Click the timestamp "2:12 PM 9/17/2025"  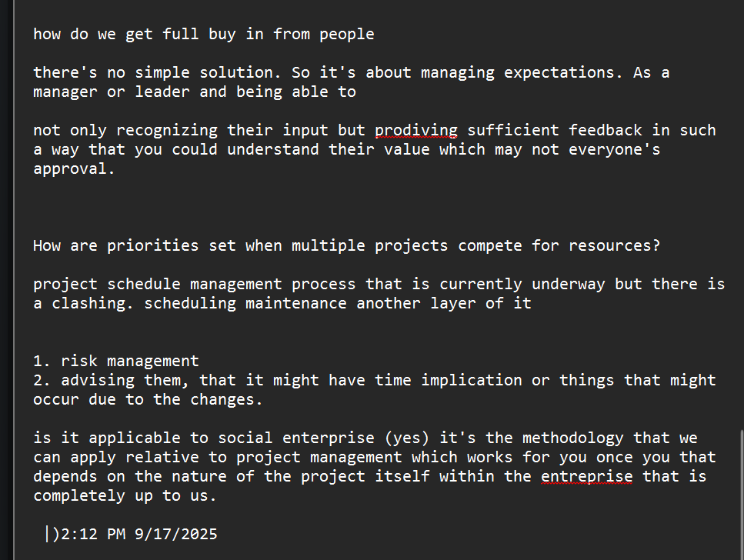(x=138, y=534)
